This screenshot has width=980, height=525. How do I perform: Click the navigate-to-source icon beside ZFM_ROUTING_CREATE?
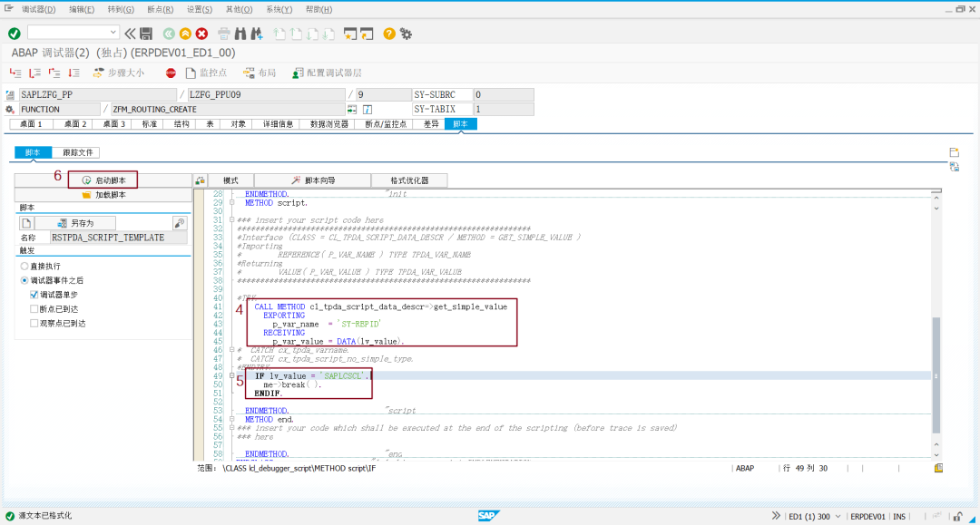pos(352,109)
